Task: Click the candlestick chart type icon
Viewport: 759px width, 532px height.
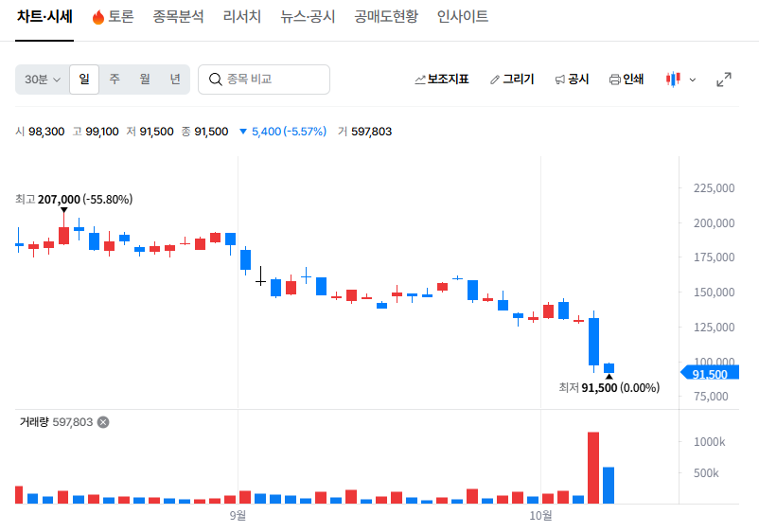Action: coord(673,80)
